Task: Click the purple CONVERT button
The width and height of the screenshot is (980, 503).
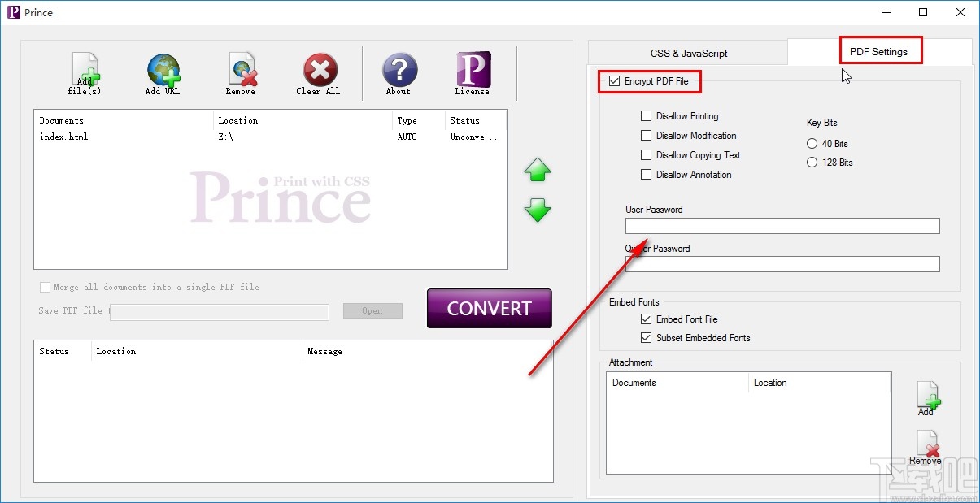Action: click(490, 309)
